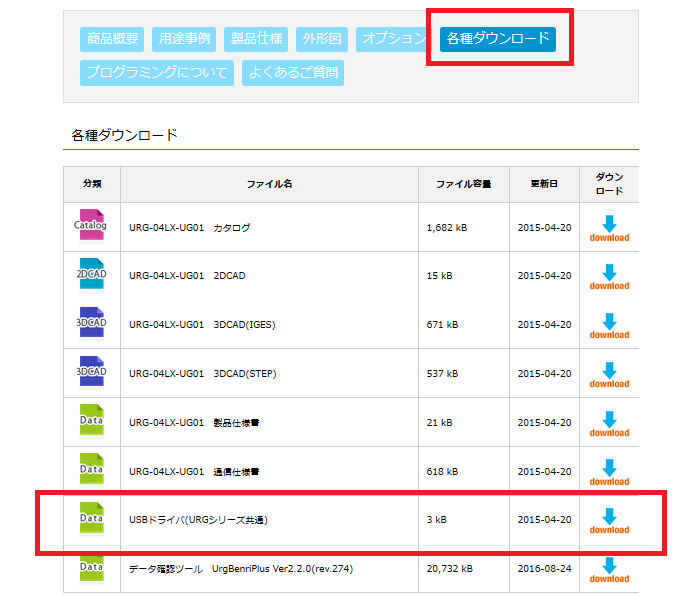Click the 3DCAD icon for STEP row

[92, 371]
